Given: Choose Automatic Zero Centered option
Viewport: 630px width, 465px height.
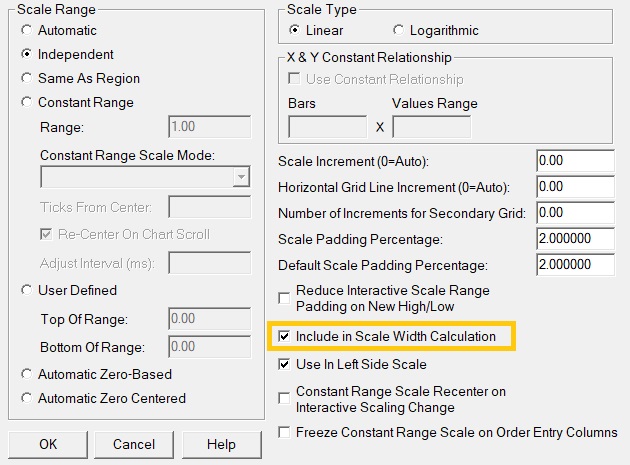Looking at the screenshot, I should tap(27, 398).
